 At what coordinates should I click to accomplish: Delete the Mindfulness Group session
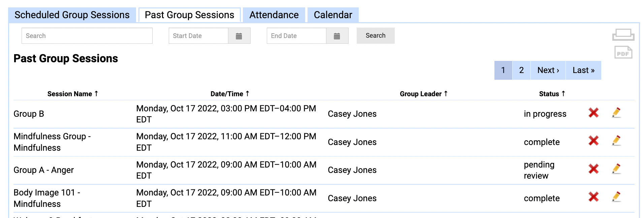point(593,141)
